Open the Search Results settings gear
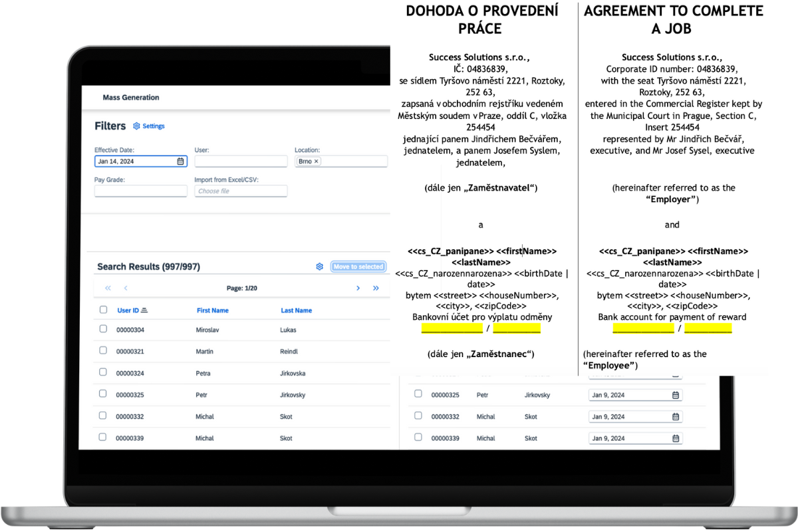 [x=319, y=267]
